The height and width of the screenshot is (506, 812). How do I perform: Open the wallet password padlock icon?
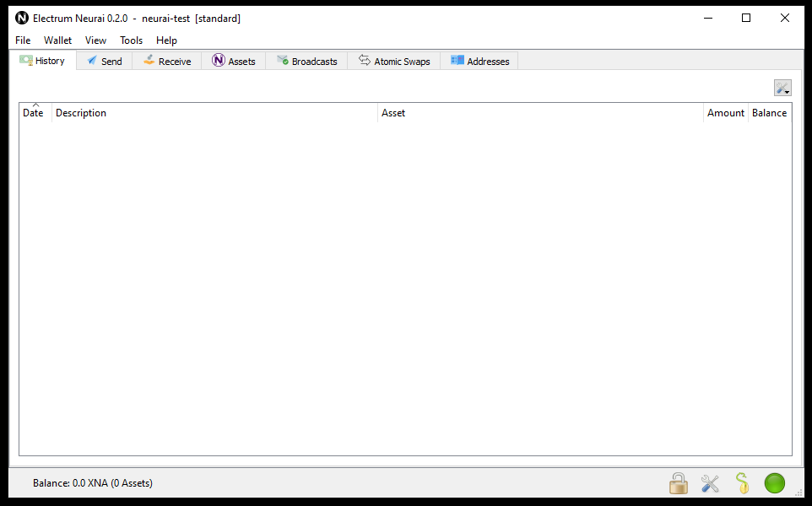point(679,483)
